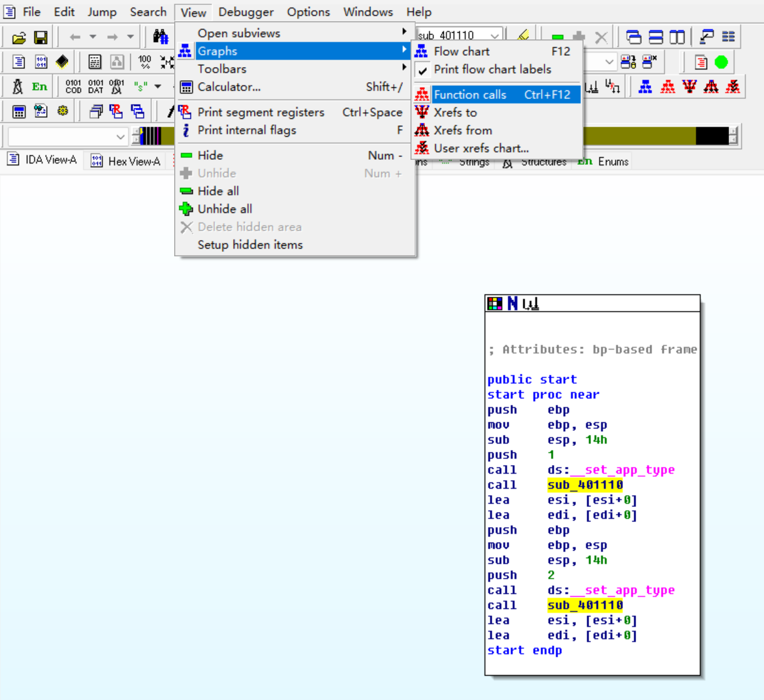Click the "start endp" line in graph
This screenshot has height=700, width=764.
[x=525, y=650]
